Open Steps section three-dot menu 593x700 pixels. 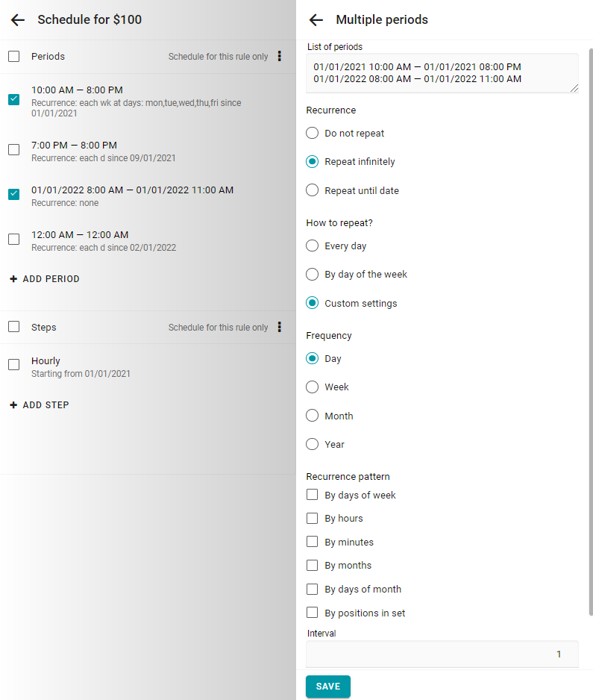pyautogui.click(x=279, y=327)
